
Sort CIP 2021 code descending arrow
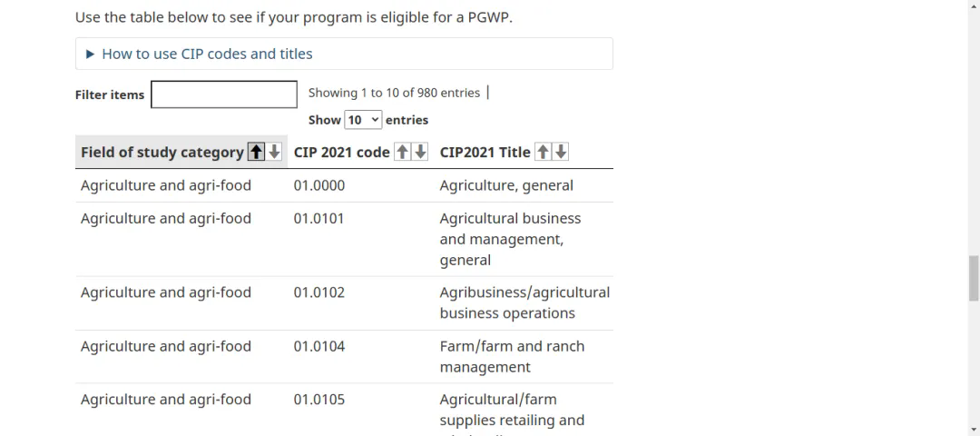[420, 153]
